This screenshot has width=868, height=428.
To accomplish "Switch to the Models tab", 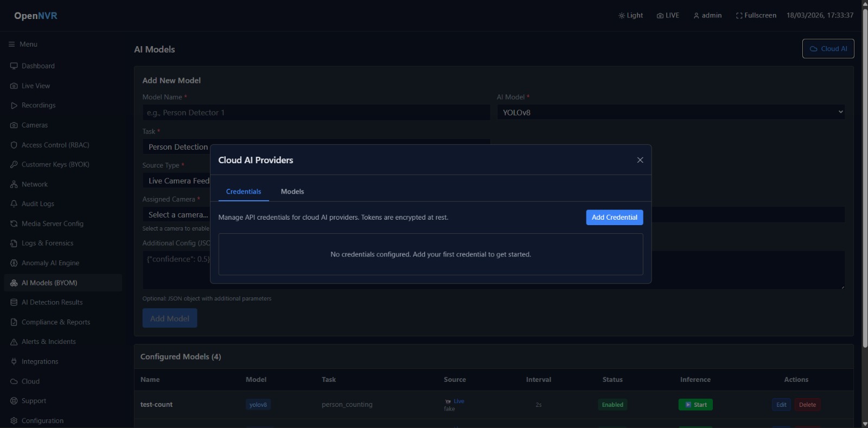I will pyautogui.click(x=292, y=191).
